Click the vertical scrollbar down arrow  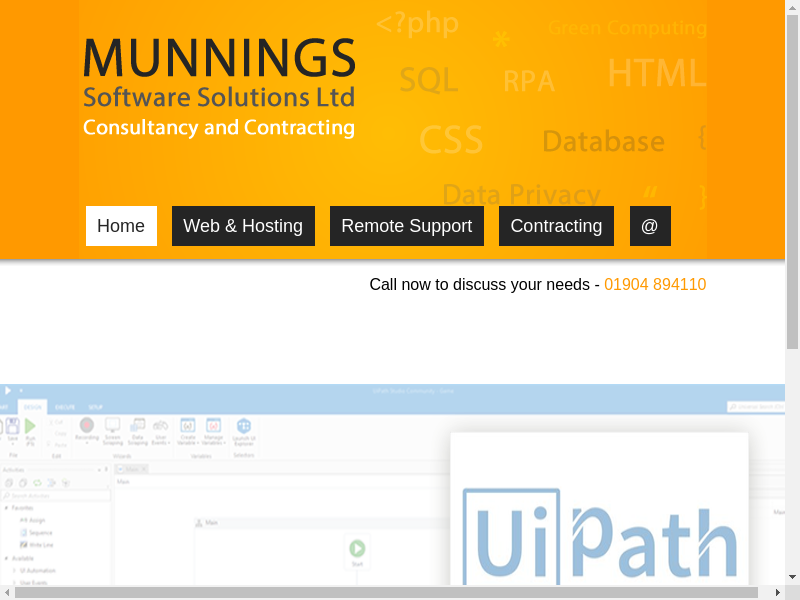pos(792,577)
